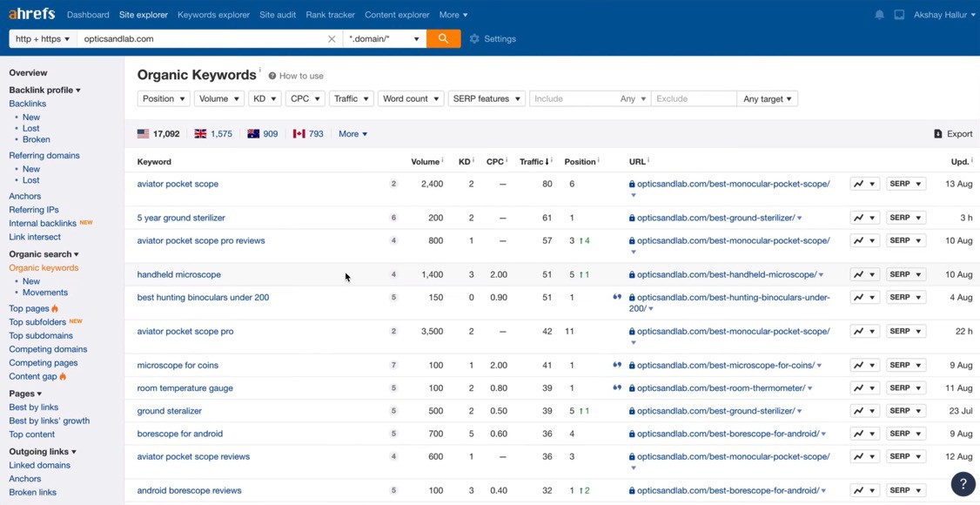This screenshot has width=980, height=505.
Task: Open the KD filter dropdown
Action: click(264, 98)
